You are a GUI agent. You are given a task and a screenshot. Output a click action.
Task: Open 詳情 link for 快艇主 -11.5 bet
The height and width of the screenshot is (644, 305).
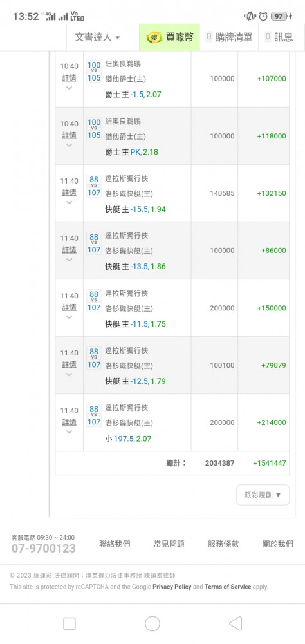pos(69,307)
